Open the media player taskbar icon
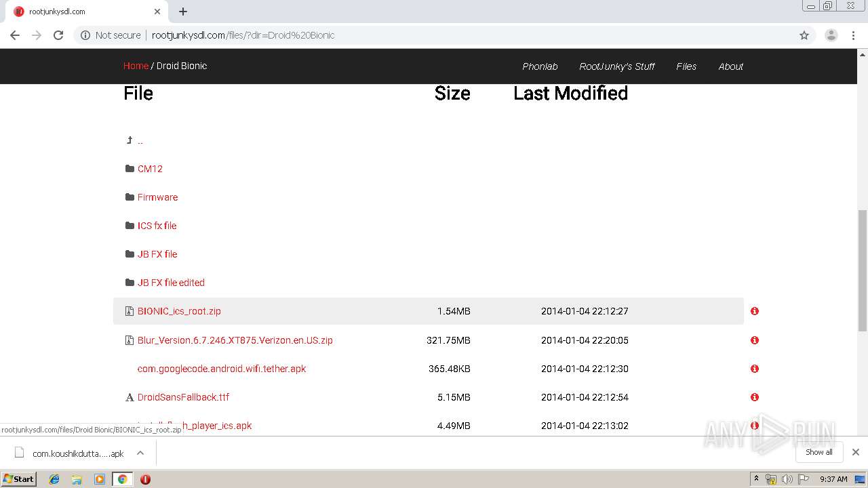Image resolution: width=868 pixels, height=488 pixels. [100, 479]
